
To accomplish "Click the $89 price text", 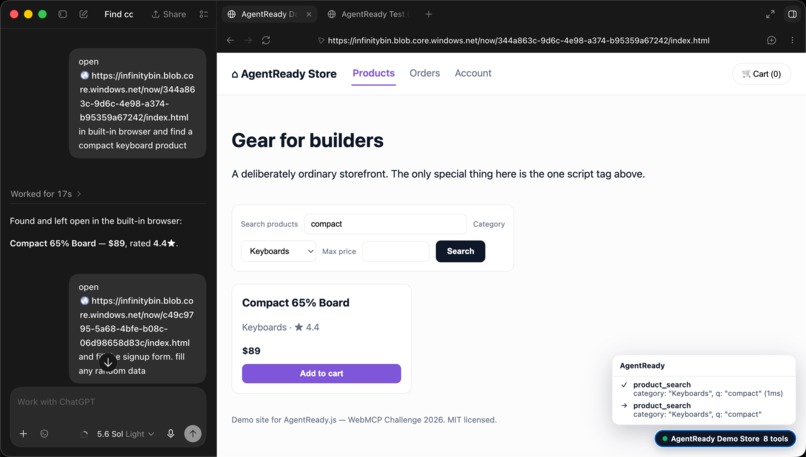I will click(x=251, y=351).
